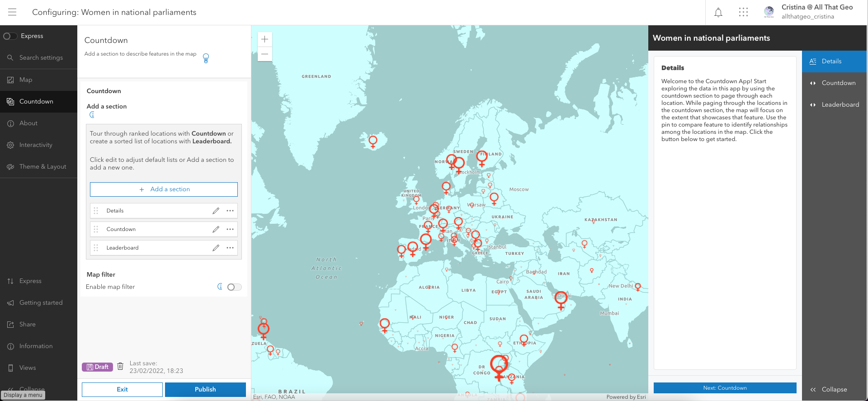Viewport: 868px width, 401px height.
Task: Zoom in on the map
Action: coord(265,39)
